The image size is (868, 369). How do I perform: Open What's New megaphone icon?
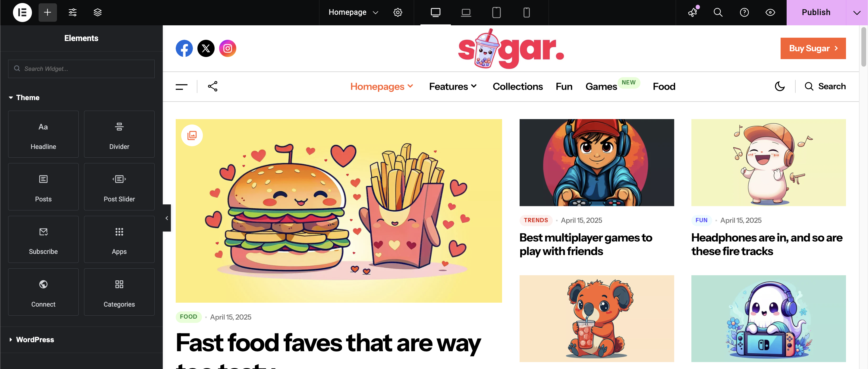tap(693, 12)
